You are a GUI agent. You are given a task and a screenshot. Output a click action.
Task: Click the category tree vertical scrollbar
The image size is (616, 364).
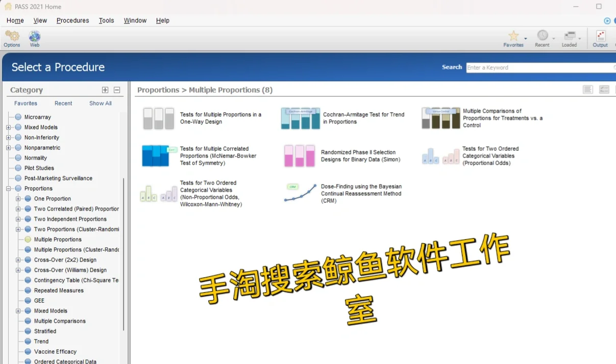click(x=123, y=255)
